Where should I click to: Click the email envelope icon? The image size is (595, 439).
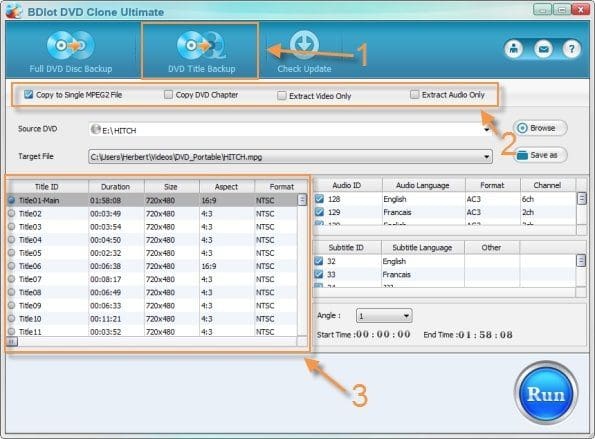pyautogui.click(x=543, y=49)
